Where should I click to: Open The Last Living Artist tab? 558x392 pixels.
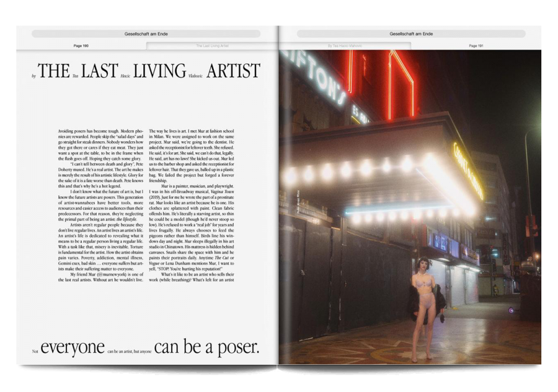pyautogui.click(x=212, y=46)
